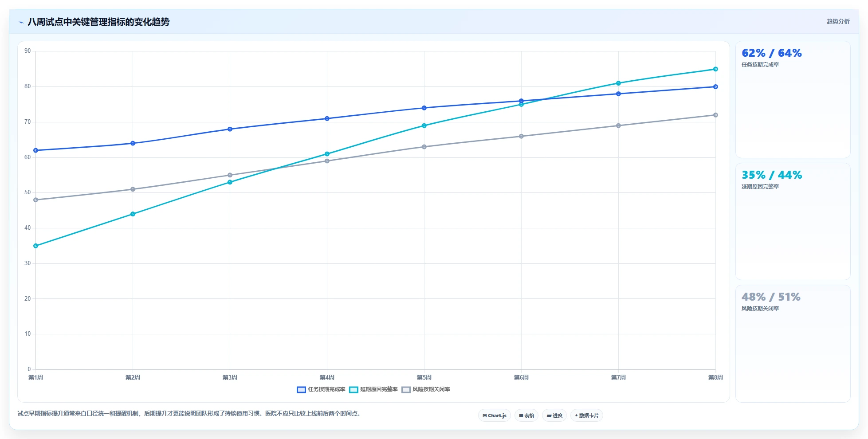Toggle the 风险按期关闭率 series in the legend

pos(426,389)
